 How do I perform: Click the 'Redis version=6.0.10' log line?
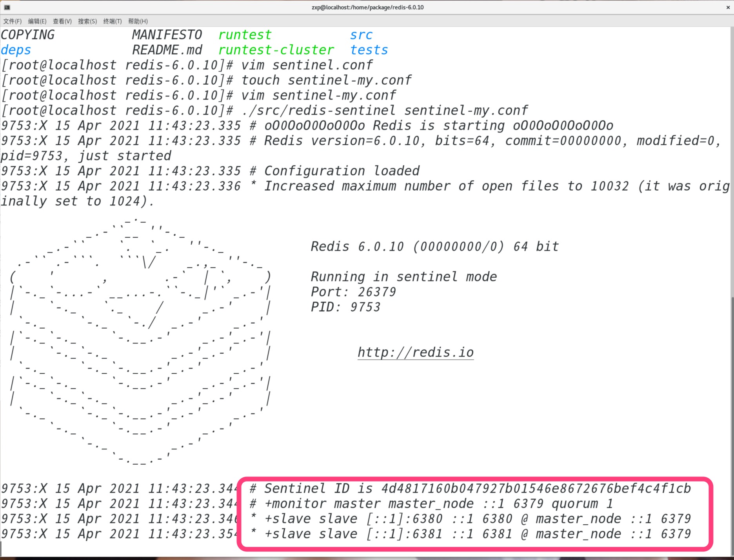point(361,141)
